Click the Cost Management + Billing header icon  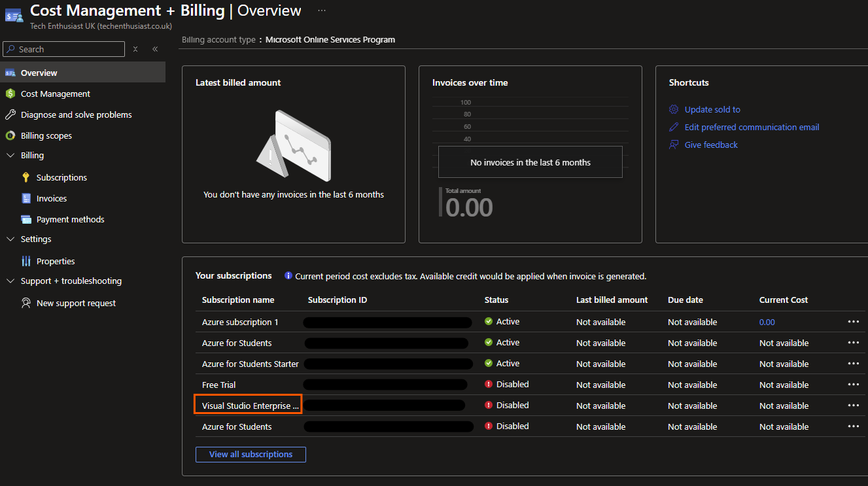pyautogui.click(x=14, y=16)
